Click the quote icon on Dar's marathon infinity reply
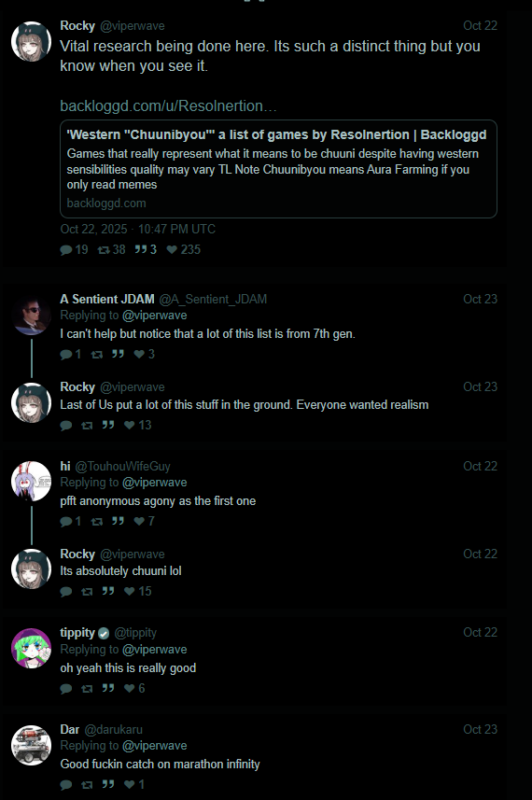The height and width of the screenshot is (800, 532). point(107,784)
